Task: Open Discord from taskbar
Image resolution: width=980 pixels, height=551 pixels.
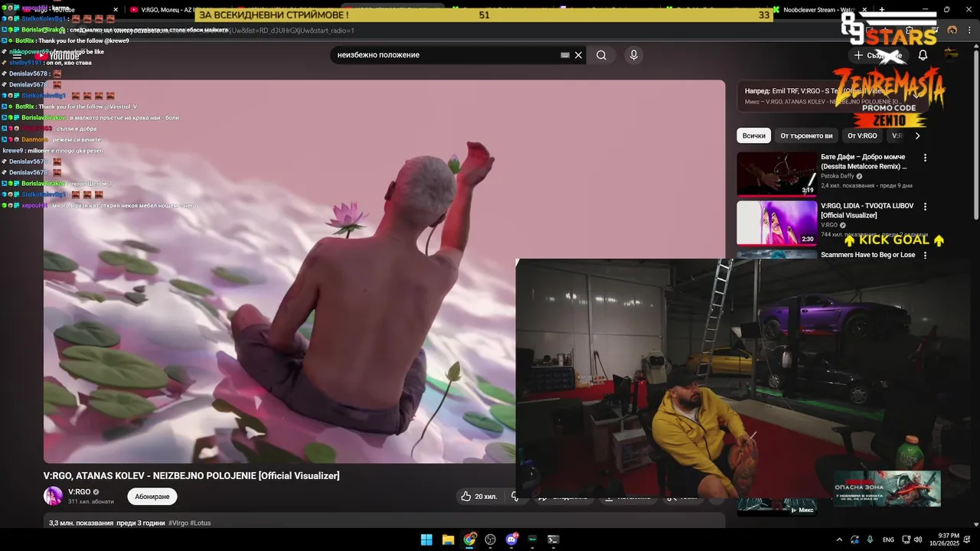Action: (x=511, y=540)
